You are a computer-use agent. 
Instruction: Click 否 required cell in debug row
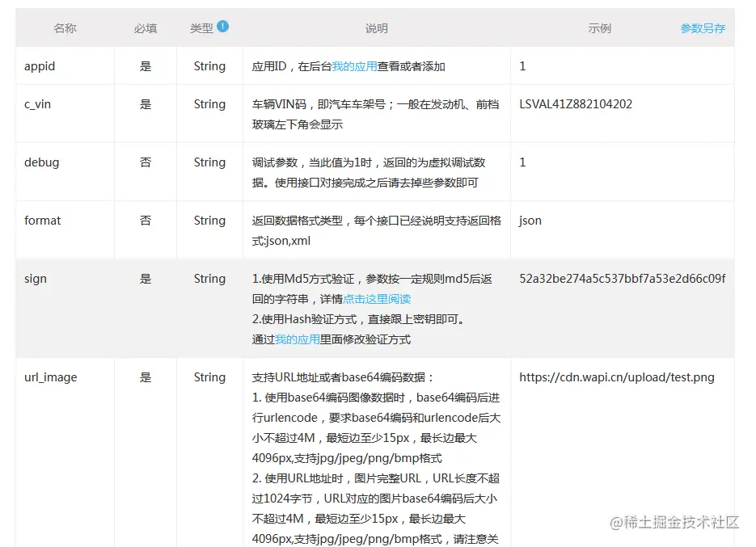pos(146,163)
